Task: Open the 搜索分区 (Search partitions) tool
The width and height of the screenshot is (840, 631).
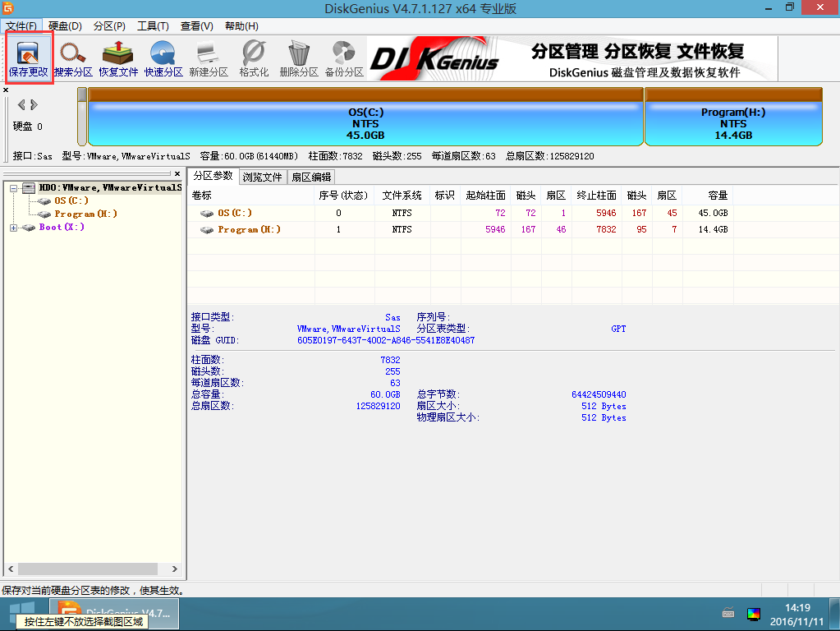Action: pyautogui.click(x=73, y=58)
